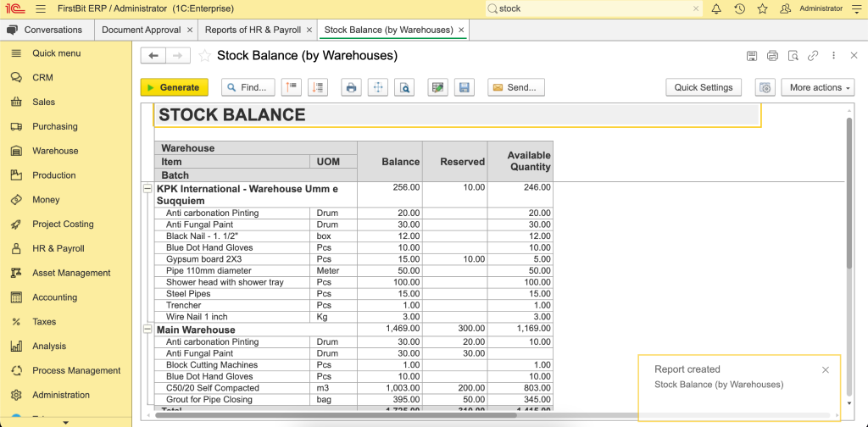Click the edit report table icon

pyautogui.click(x=438, y=87)
